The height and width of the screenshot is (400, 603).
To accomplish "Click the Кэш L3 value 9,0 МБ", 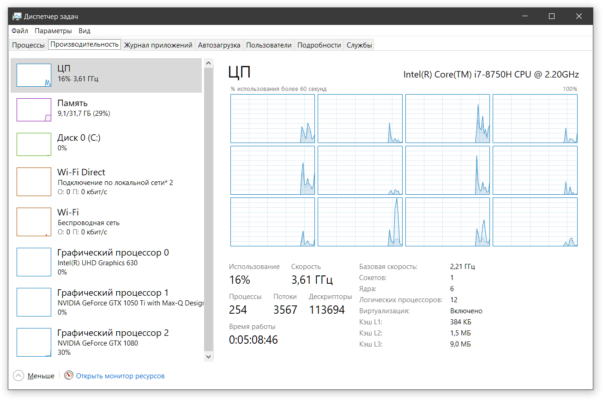I will point(460,344).
